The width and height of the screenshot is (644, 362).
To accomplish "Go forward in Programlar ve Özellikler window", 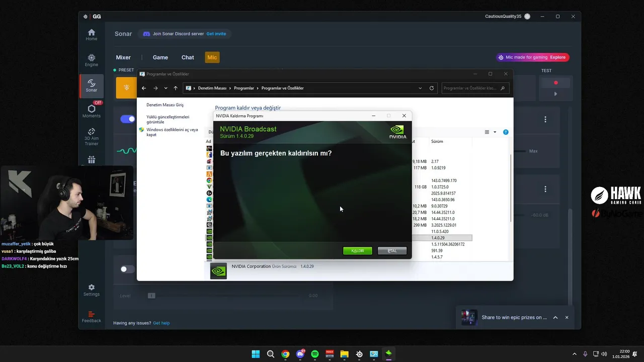I will pos(155,88).
